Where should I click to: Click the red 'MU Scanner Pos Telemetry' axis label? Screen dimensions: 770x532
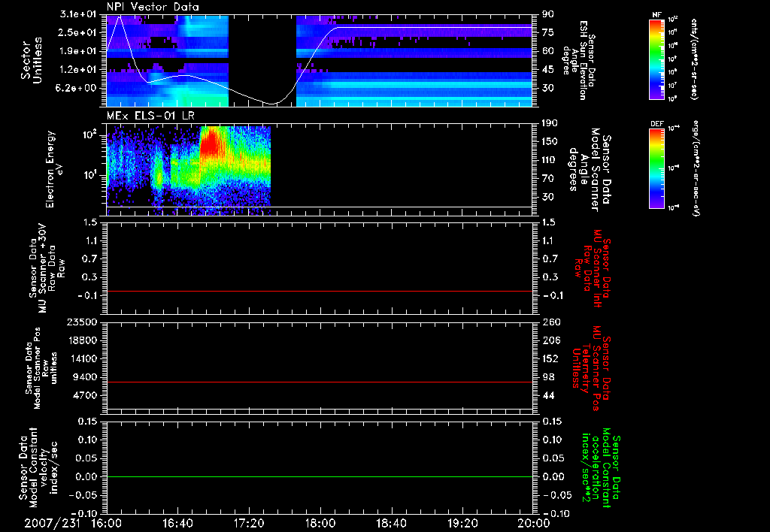pos(591,368)
